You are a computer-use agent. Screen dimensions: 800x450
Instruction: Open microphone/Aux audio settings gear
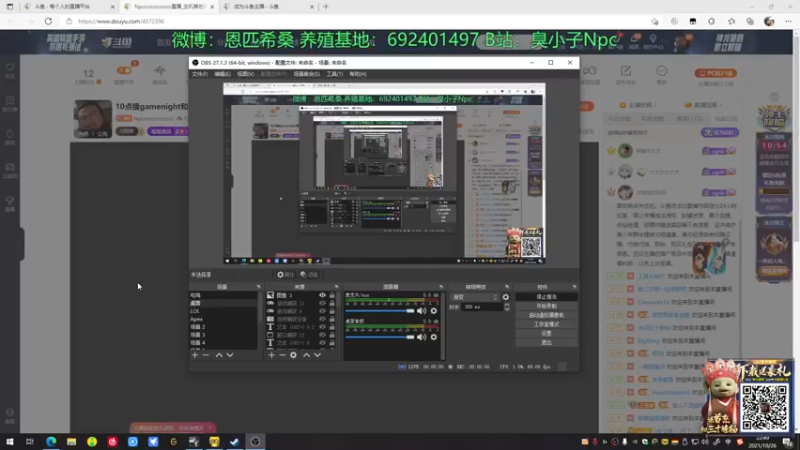(434, 311)
